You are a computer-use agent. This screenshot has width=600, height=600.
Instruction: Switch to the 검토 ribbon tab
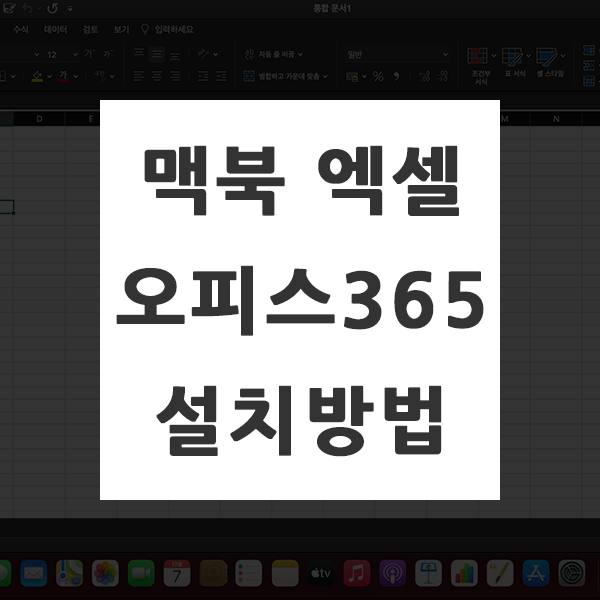[90, 29]
